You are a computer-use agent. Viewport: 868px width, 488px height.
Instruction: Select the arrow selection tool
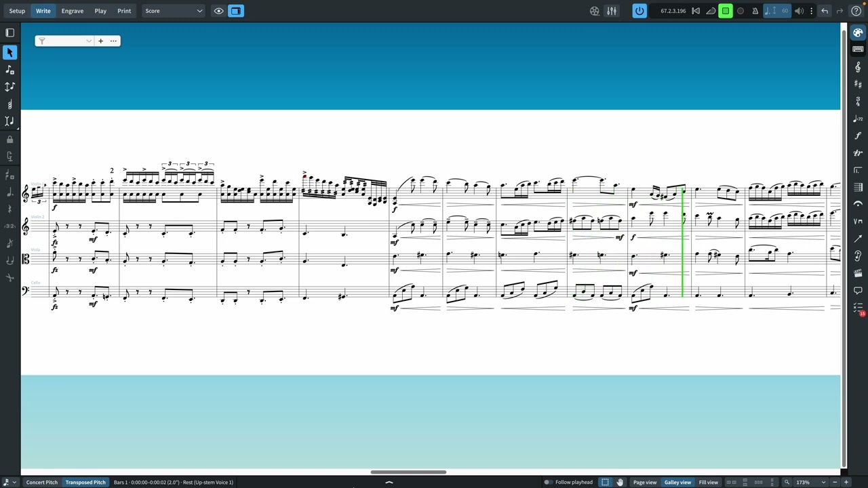[9, 52]
